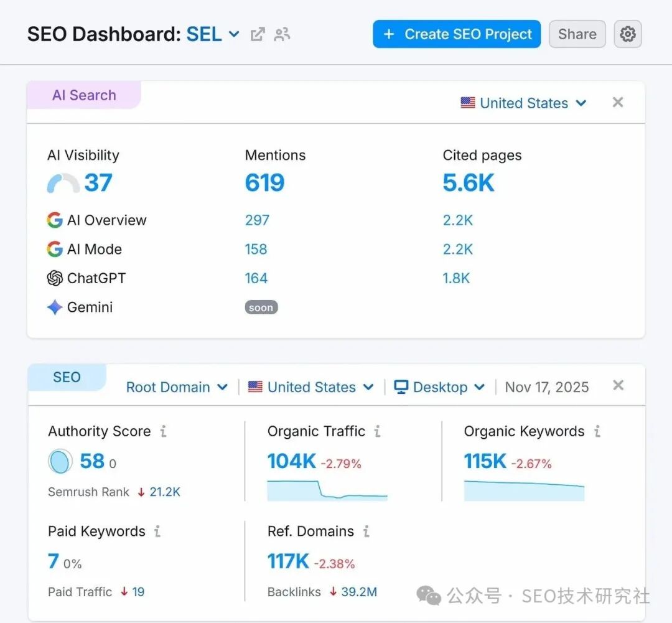Click info icon next to Authority Score
672x623 pixels.
pos(163,431)
